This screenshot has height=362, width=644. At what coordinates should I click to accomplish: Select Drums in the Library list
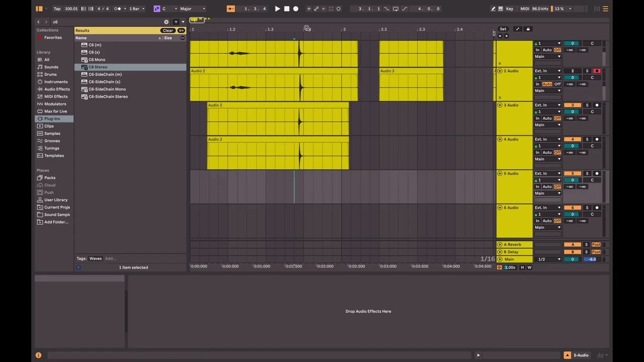coord(50,74)
